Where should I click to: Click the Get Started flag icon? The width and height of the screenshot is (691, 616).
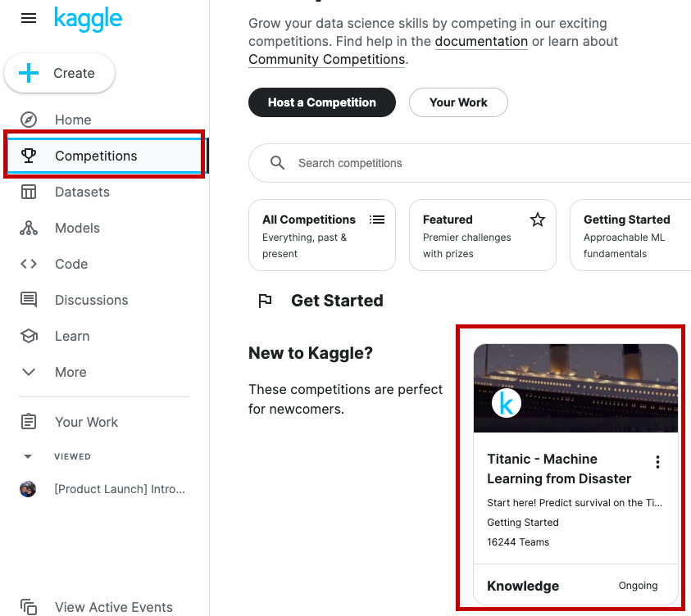(x=265, y=301)
